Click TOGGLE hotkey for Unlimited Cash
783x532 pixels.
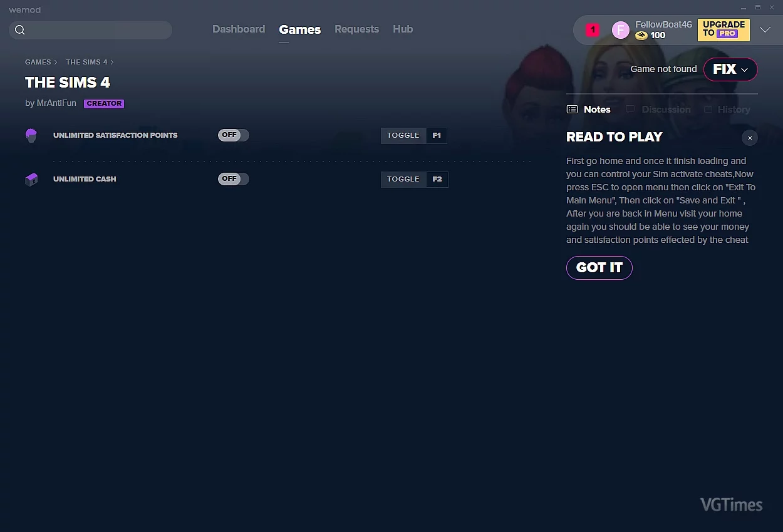click(x=403, y=180)
